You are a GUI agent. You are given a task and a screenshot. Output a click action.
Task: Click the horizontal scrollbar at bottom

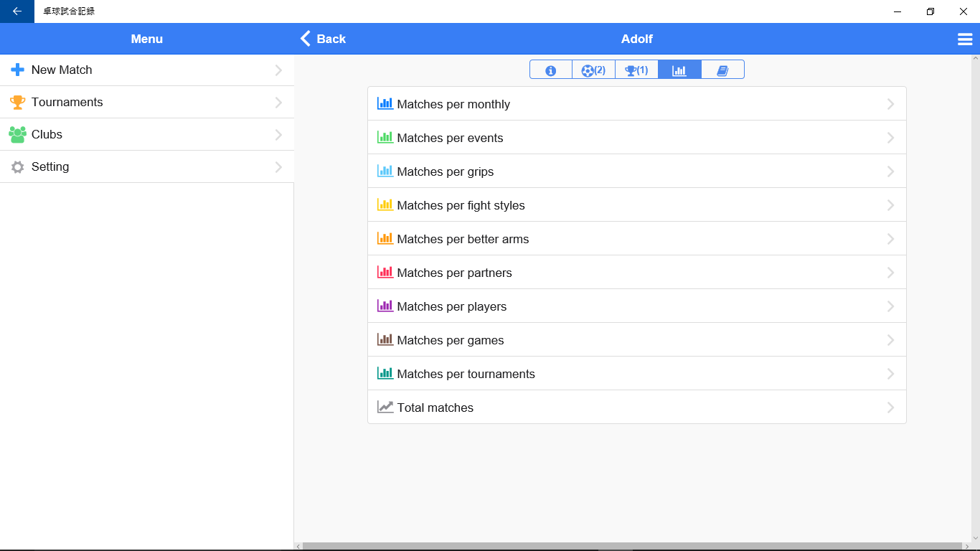631,546
